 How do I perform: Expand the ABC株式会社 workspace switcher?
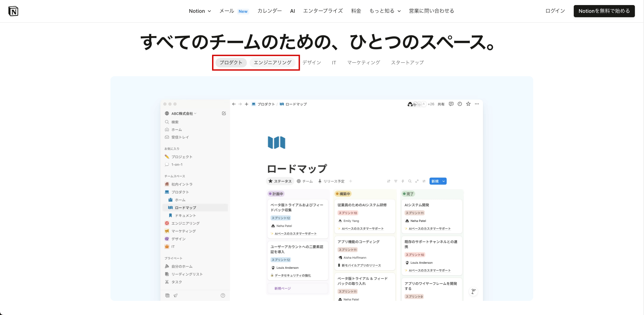[x=181, y=114]
